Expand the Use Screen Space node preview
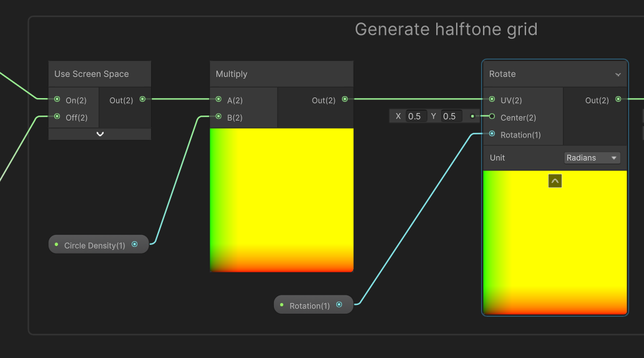The image size is (644, 358). coord(100,134)
